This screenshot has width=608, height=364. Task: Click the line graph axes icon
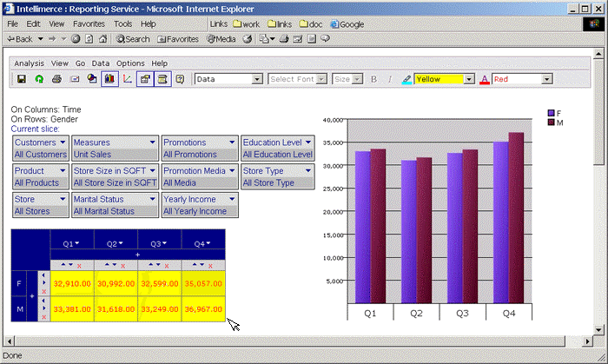(x=127, y=79)
